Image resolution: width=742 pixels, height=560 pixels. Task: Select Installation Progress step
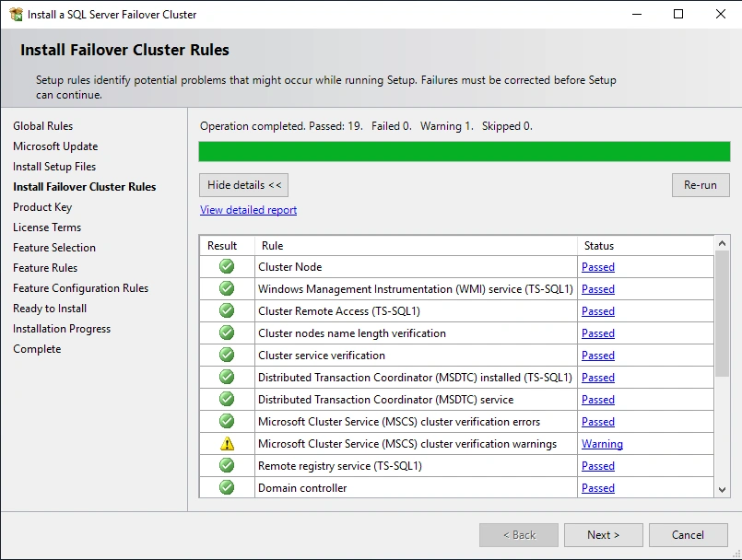(62, 329)
